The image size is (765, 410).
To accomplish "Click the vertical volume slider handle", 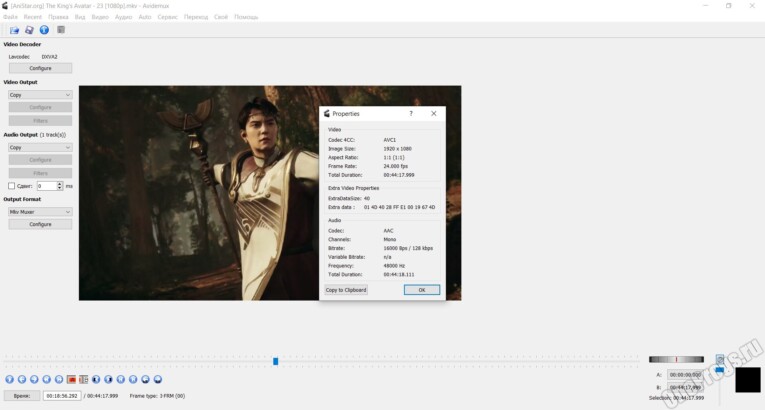I will tap(720, 370).
